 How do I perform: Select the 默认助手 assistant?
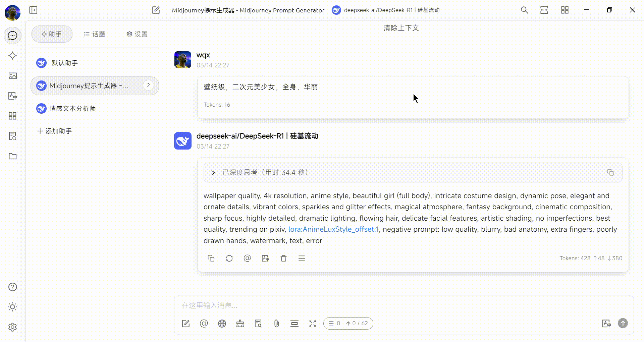click(95, 63)
